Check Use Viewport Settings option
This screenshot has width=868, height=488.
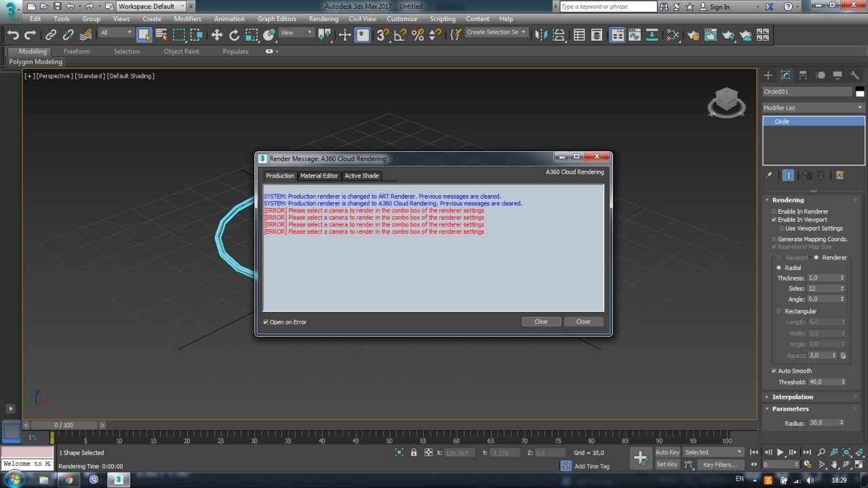[781, 228]
